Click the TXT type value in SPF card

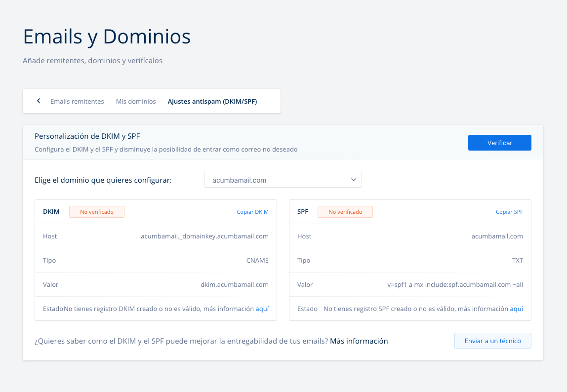pos(517,261)
